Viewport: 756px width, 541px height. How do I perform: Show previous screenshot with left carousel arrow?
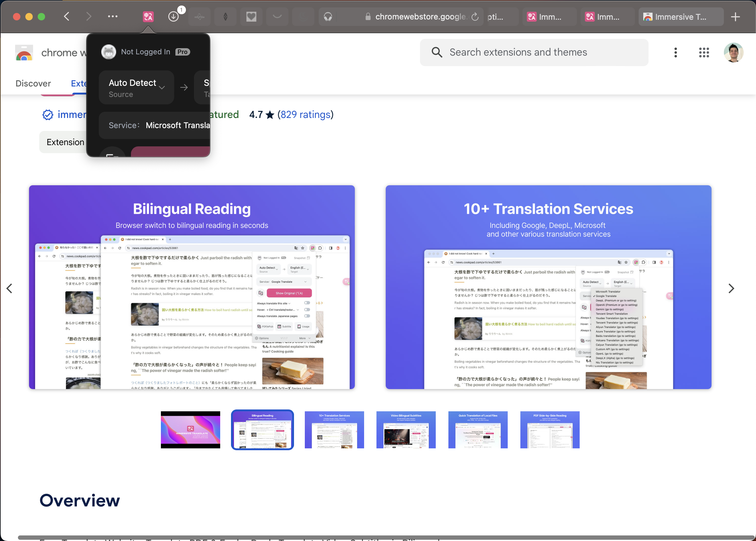9,288
